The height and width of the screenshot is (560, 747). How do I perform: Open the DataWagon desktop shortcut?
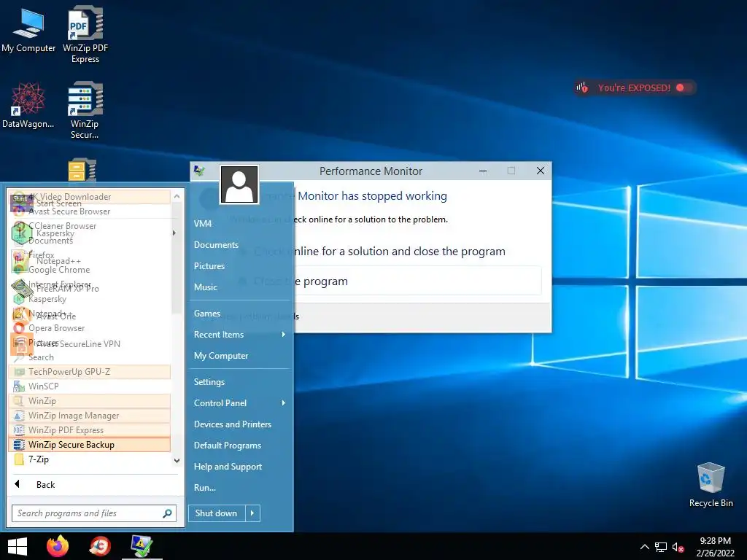pos(28,106)
